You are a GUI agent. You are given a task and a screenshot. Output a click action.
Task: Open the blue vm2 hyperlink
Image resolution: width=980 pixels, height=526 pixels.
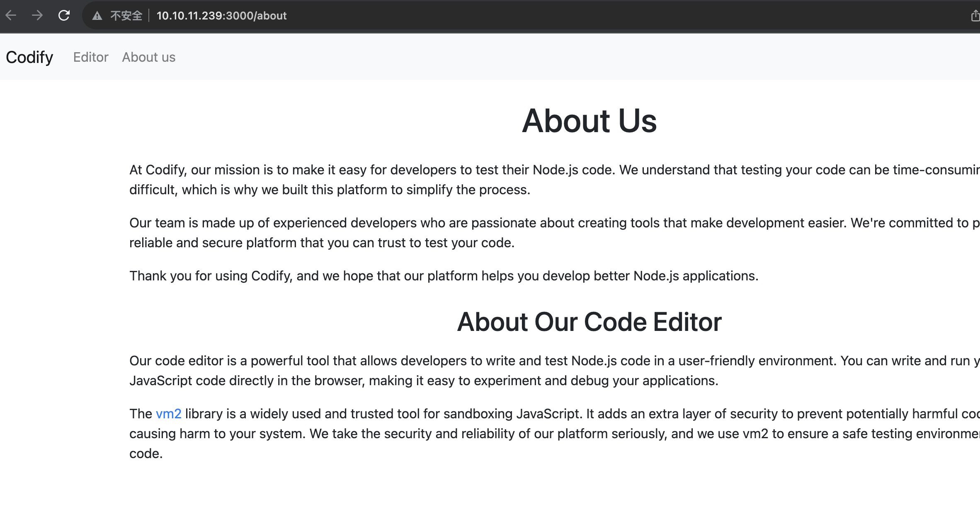tap(168, 414)
